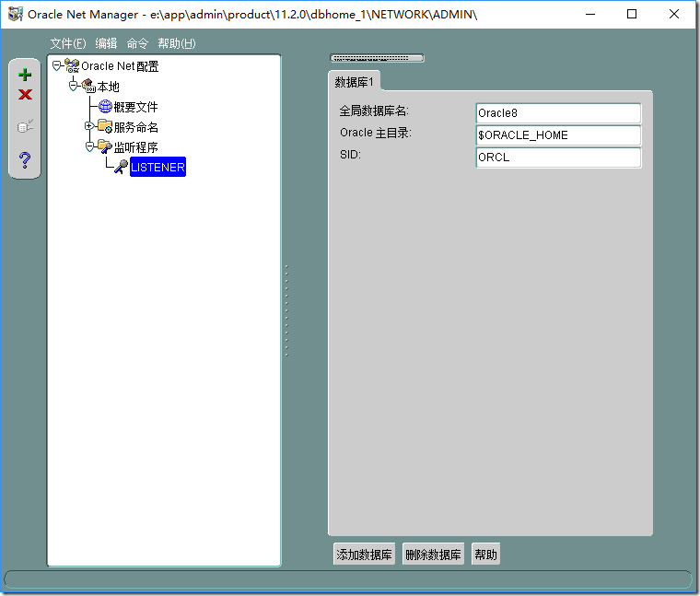The height and width of the screenshot is (596, 700).
Task: Click the 服务命名 folder icon
Action: [x=105, y=126]
